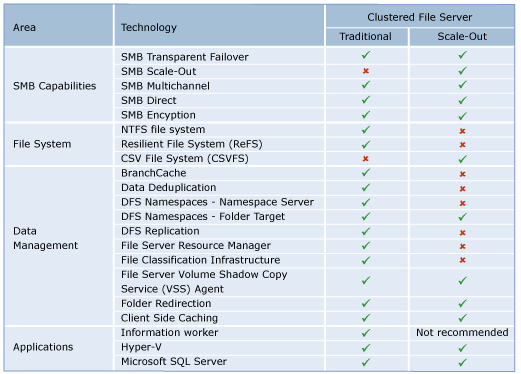Click the green check for Hyper-V Traditional
Screen dimensions: 521x374
(x=366, y=348)
